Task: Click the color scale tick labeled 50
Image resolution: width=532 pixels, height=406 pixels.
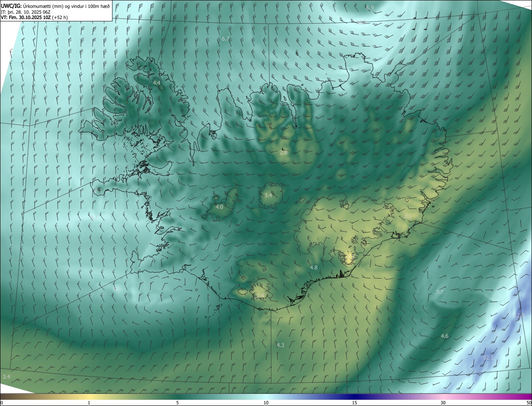Action: [x=529, y=403]
